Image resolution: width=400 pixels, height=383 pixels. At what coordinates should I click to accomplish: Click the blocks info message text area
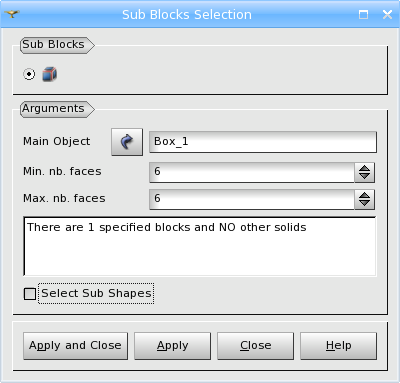tap(200, 246)
